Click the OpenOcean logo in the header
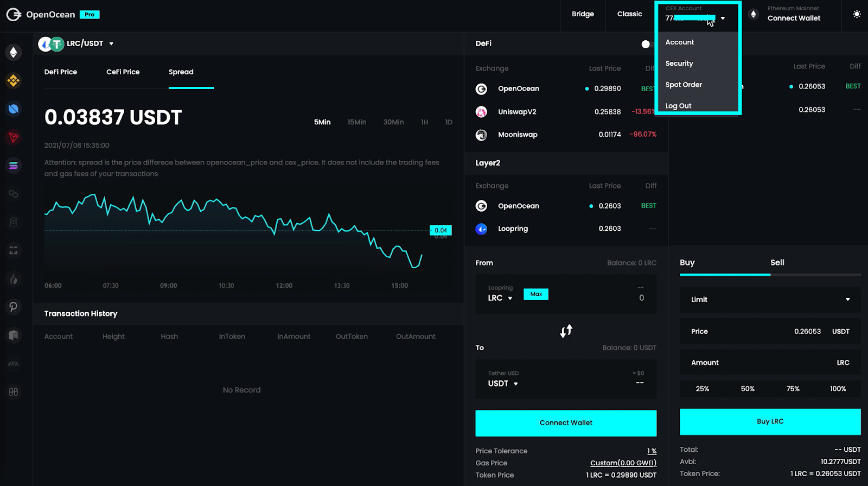Viewport: 868px width, 486px height. [x=41, y=15]
